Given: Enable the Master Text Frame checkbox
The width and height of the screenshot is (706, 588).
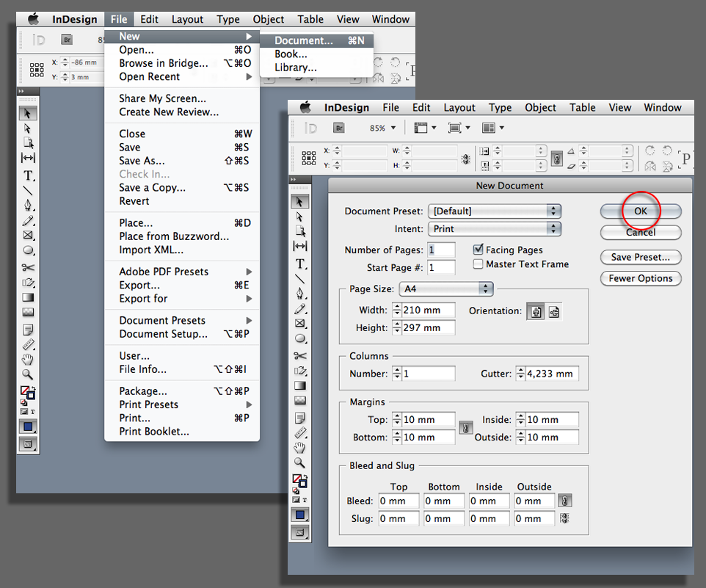Looking at the screenshot, I should [x=478, y=264].
